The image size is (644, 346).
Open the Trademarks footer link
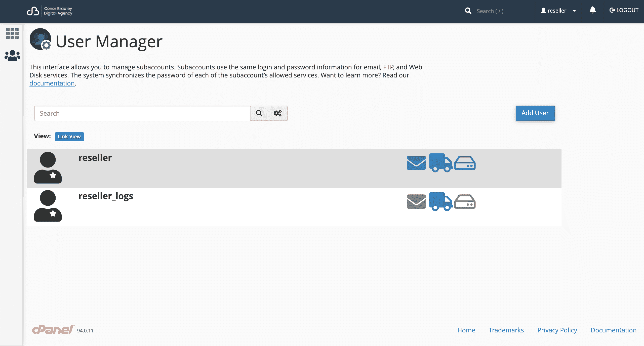pyautogui.click(x=506, y=330)
